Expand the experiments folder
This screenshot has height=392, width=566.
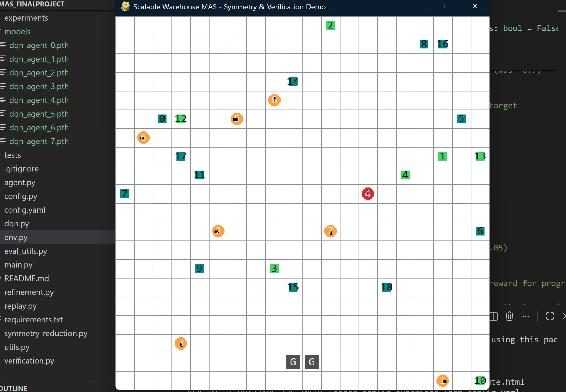tap(26, 18)
